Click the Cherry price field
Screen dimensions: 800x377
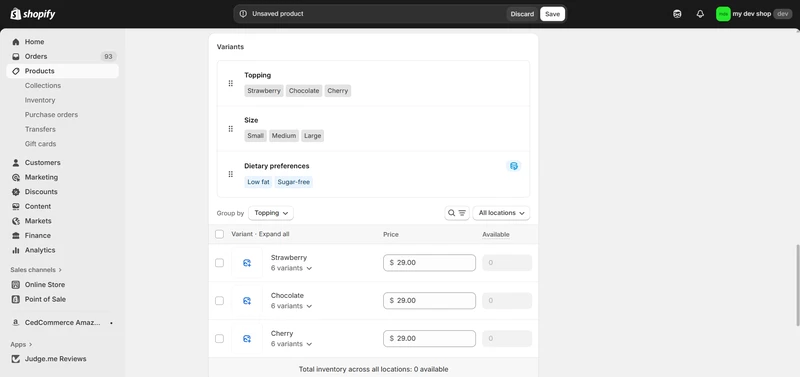coord(429,338)
